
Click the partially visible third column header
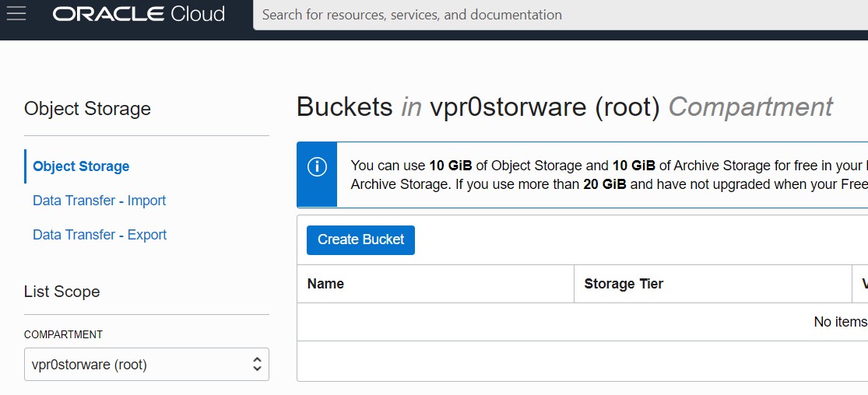[863, 284]
